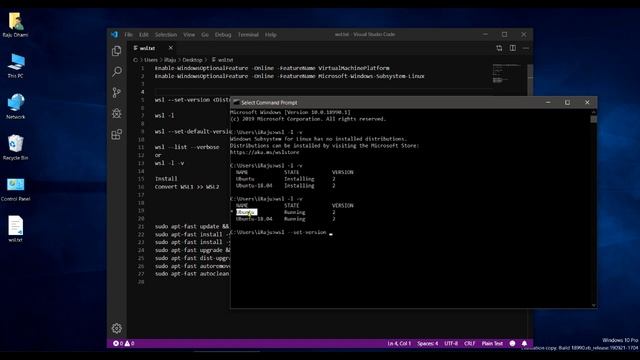
Task: Open the Selection menu in VS Code
Action: [166, 35]
